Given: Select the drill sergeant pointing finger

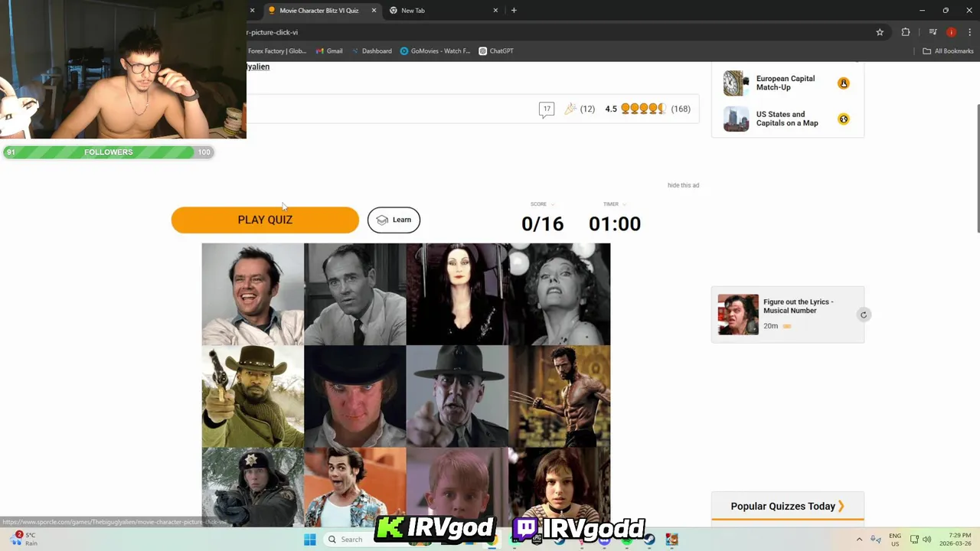Looking at the screenshot, I should [457, 396].
